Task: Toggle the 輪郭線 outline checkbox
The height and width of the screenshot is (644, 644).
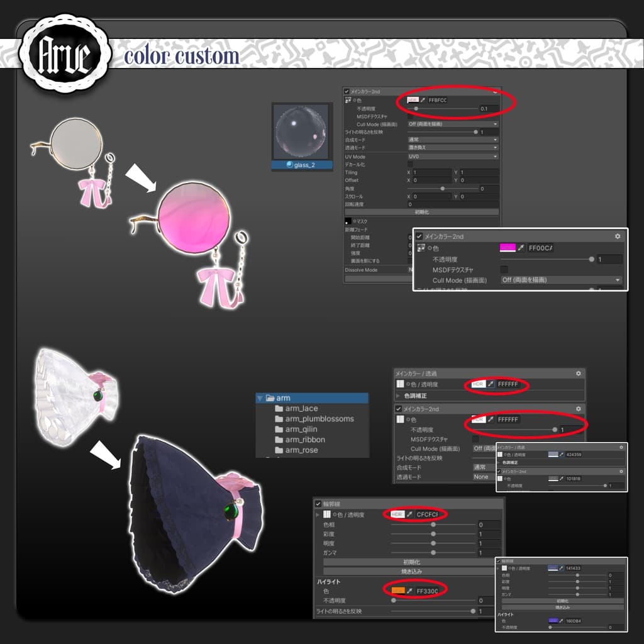Action: click(x=318, y=504)
